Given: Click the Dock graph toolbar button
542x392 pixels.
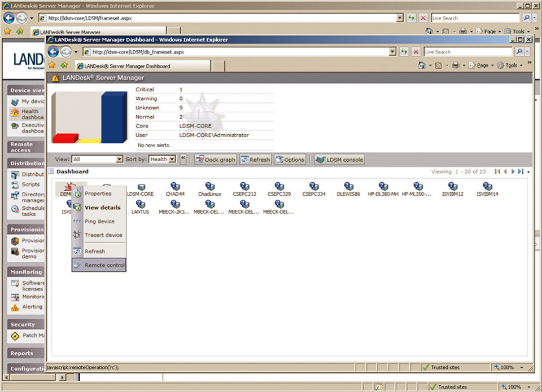Looking at the screenshot, I should point(215,160).
